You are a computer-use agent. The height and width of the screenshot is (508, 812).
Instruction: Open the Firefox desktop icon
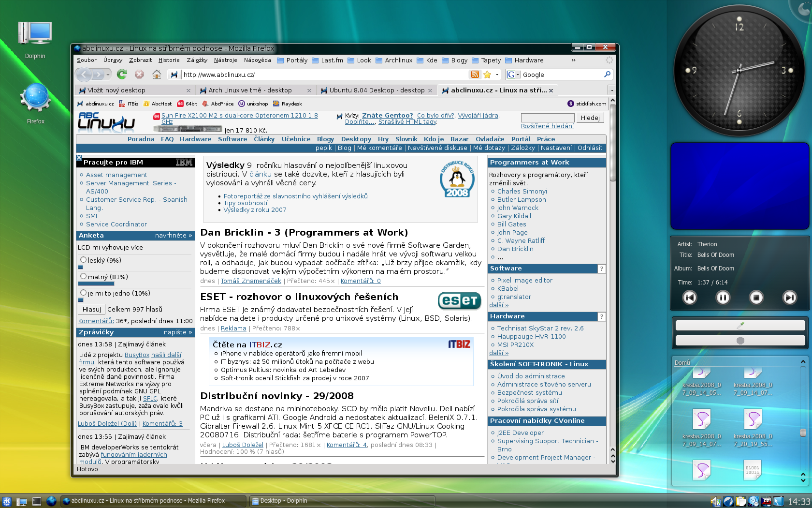(x=35, y=104)
